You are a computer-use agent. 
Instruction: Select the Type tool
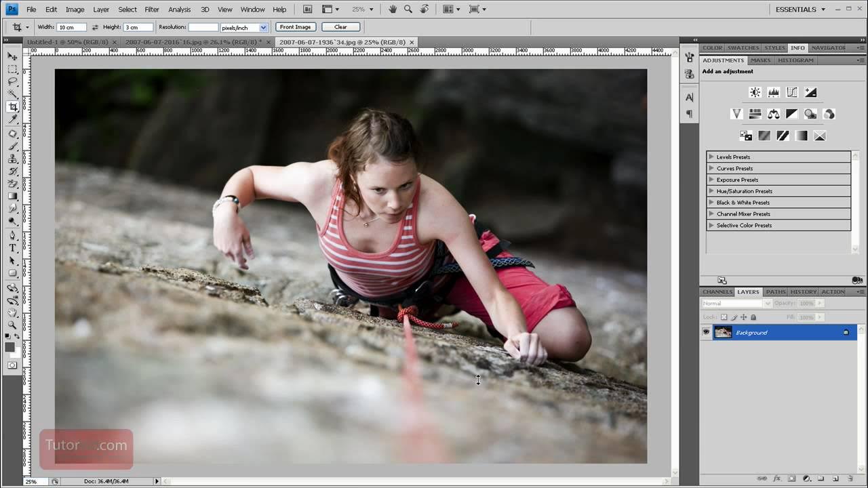[12, 248]
